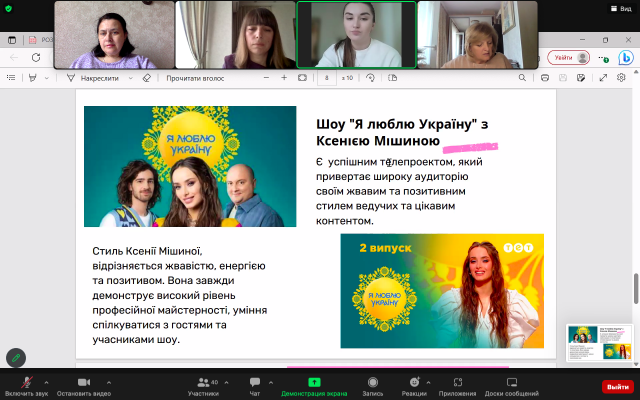Stop camera with Остановить видео
The width and height of the screenshot is (640, 400).
click(x=83, y=384)
